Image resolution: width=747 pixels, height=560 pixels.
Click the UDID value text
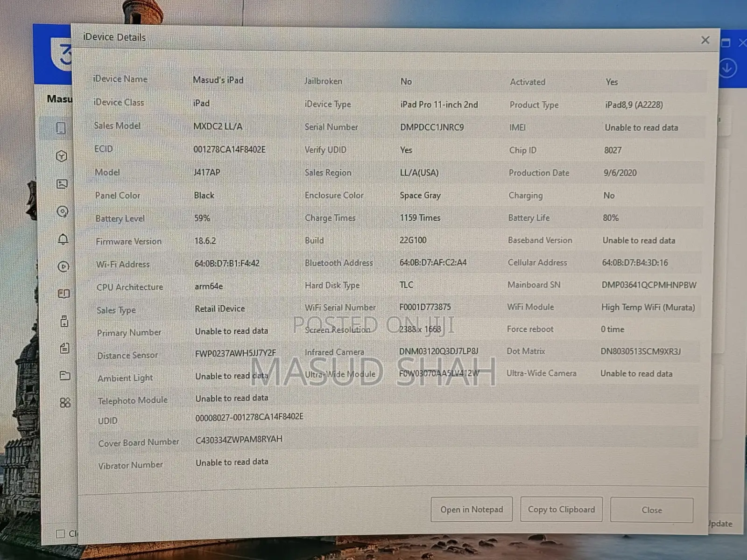(x=249, y=417)
